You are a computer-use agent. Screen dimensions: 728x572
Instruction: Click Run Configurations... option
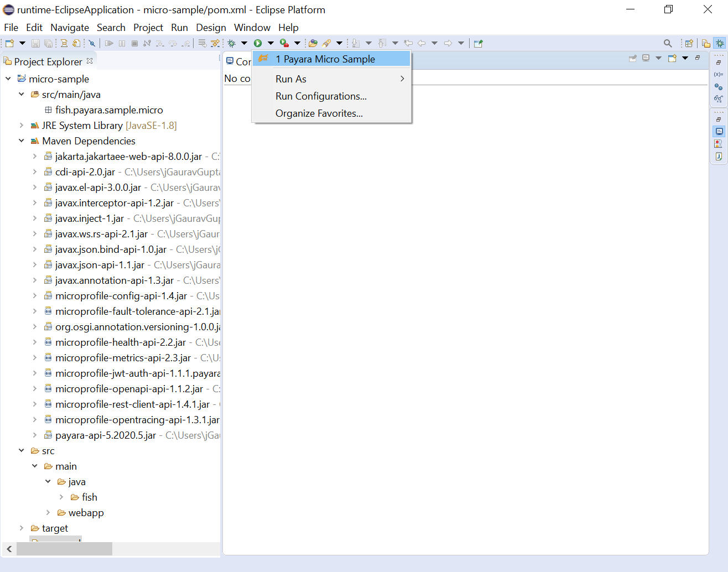click(x=321, y=96)
